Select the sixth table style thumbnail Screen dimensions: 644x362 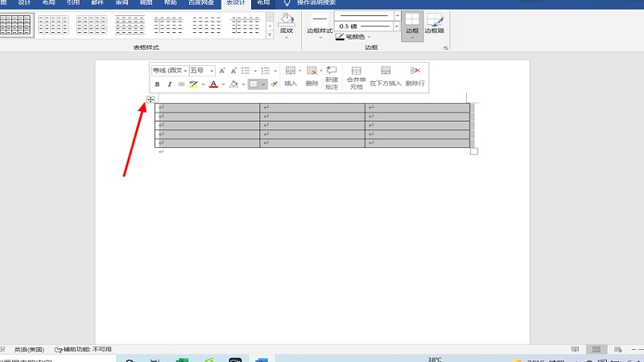click(206, 25)
